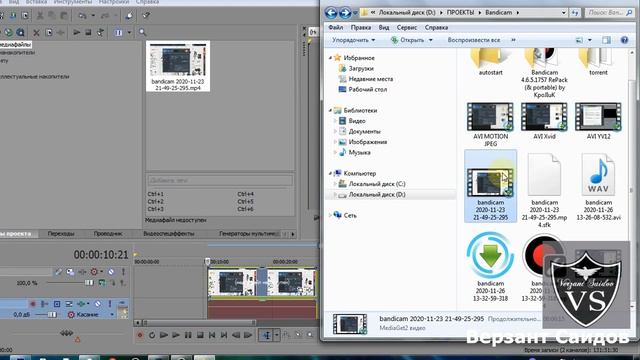The image size is (640, 360).
Task: Open the Undo history dropdown arrow
Action: (x=93, y=16)
